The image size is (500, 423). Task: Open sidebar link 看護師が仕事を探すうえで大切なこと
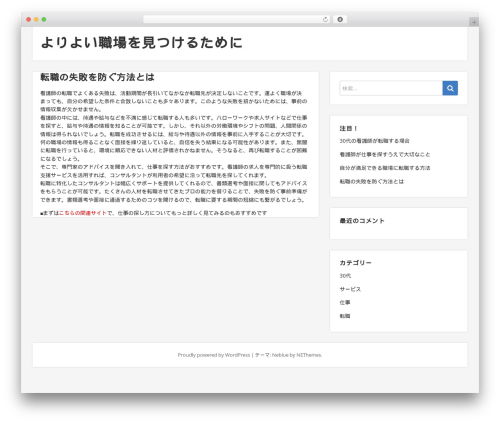pos(385,154)
